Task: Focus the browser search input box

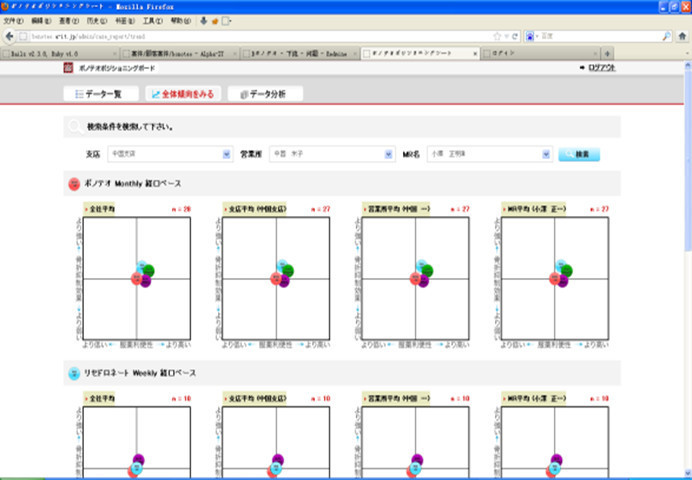Action: click(x=600, y=36)
